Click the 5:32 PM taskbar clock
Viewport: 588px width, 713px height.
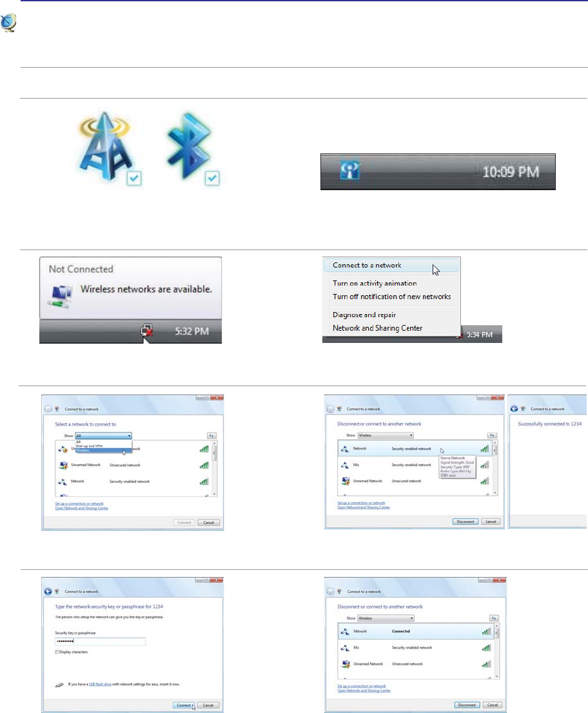click(192, 331)
